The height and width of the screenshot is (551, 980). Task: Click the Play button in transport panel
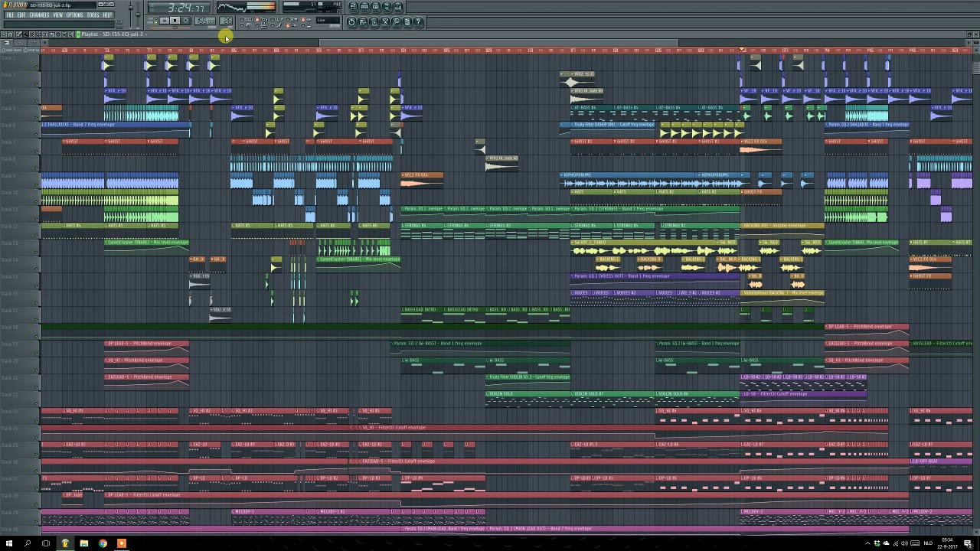[165, 21]
